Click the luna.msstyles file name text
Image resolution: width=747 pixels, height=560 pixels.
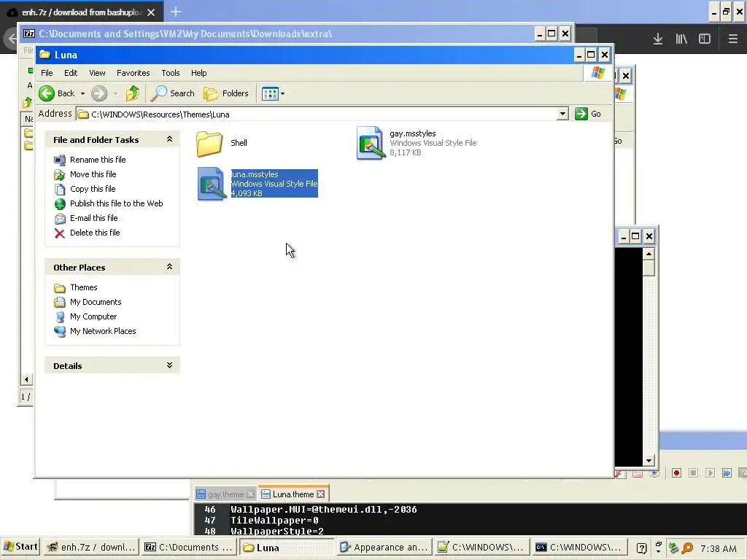255,174
